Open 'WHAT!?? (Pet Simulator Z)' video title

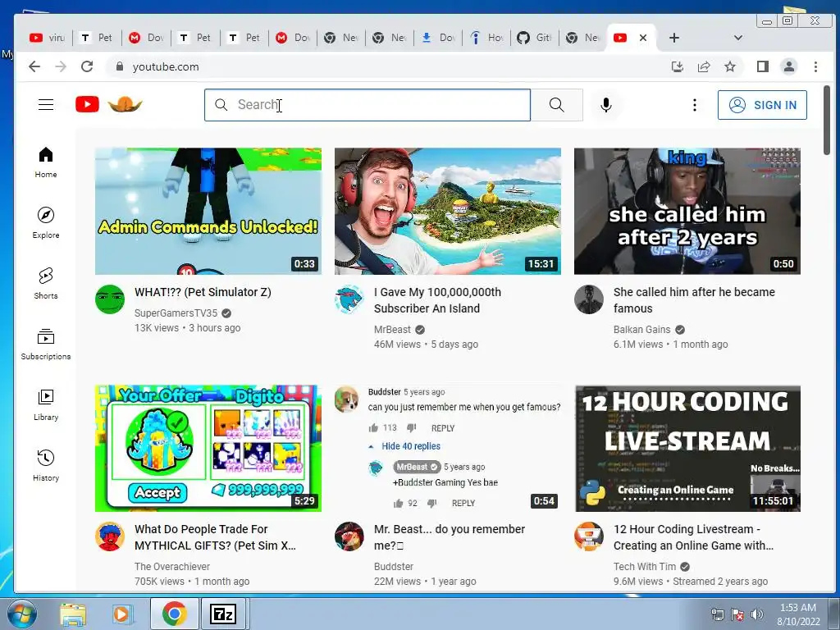[x=203, y=292]
